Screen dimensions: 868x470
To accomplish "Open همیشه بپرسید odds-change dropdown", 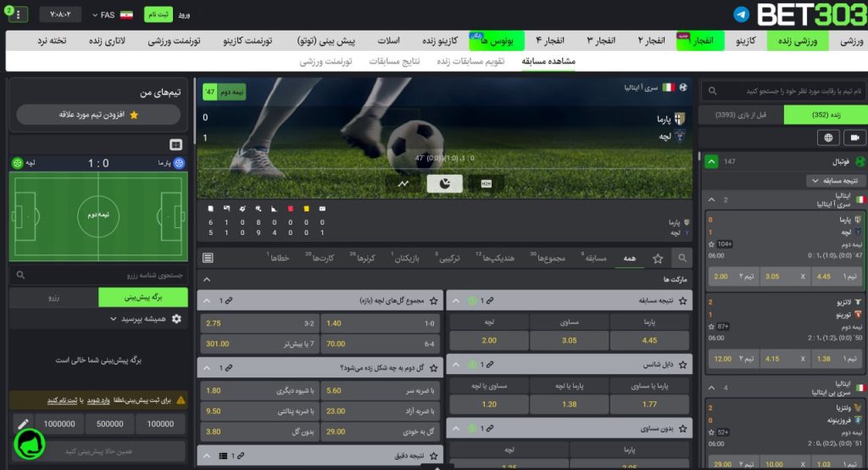I will coord(137,319).
